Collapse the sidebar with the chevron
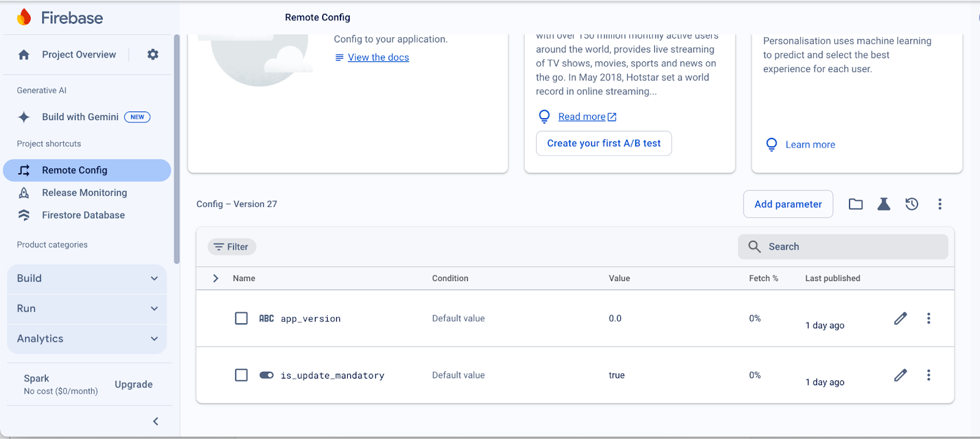This screenshot has height=439, width=980. pos(156,421)
